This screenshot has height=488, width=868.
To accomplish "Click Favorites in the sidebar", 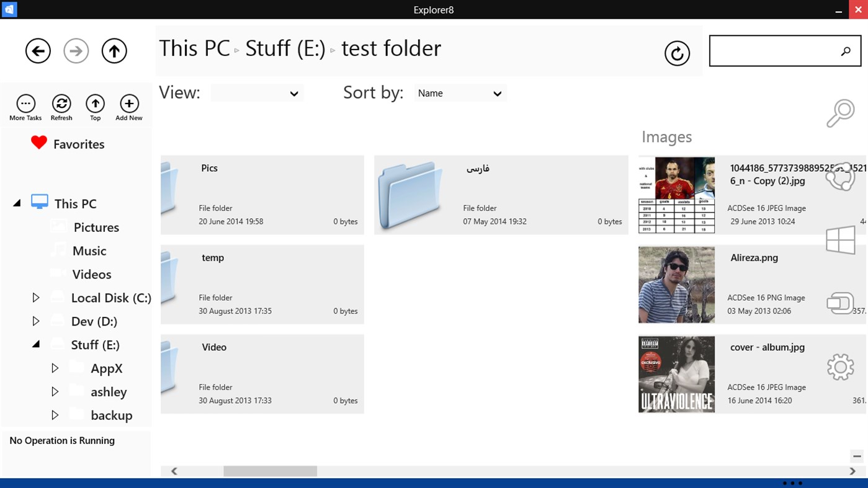I will 78,144.
